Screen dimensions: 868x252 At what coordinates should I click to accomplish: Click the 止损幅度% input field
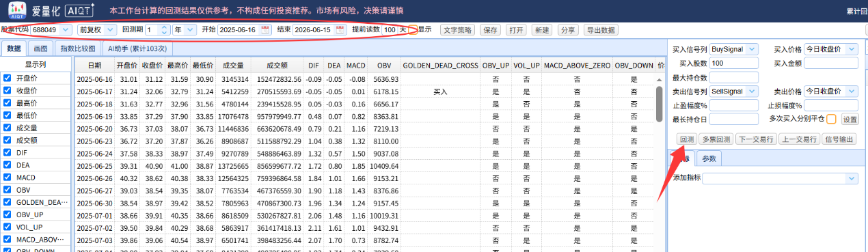pos(830,105)
